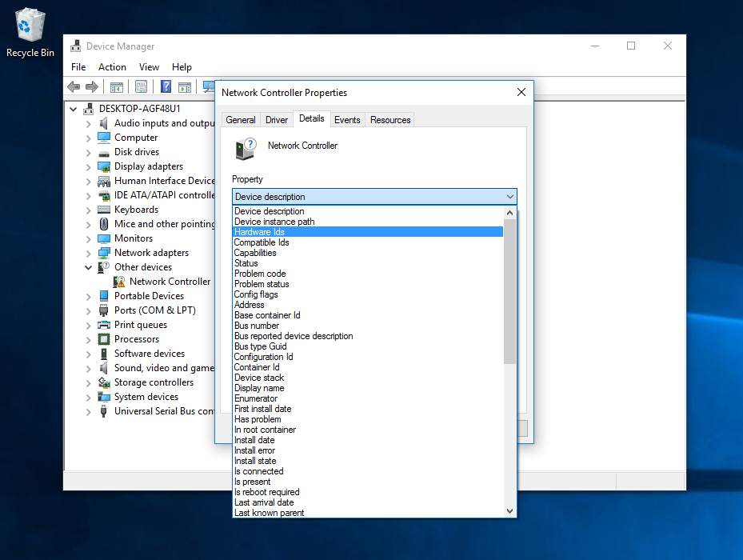Open the Action menu
743x560 pixels.
[112, 67]
